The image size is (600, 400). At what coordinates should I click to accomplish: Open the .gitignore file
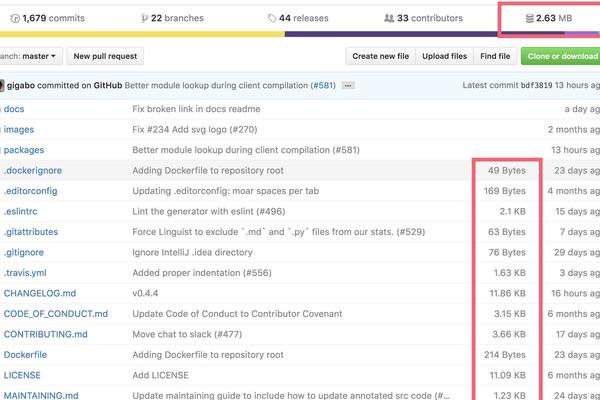pos(24,252)
